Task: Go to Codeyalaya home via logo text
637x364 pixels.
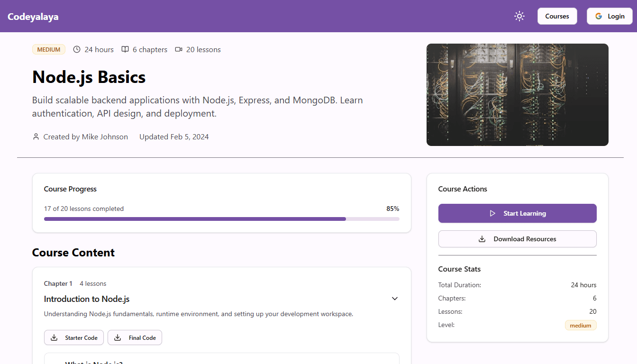Action: [x=33, y=17]
